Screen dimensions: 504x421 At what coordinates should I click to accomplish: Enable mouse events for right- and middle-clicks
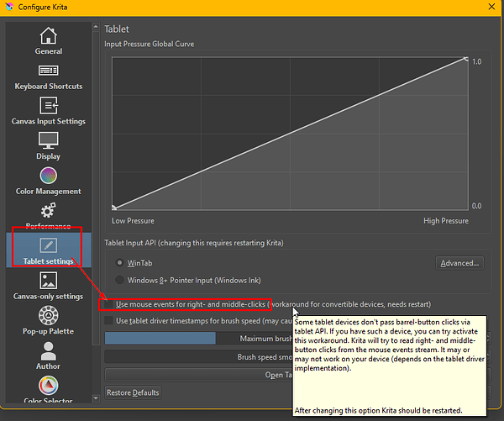pos(109,304)
